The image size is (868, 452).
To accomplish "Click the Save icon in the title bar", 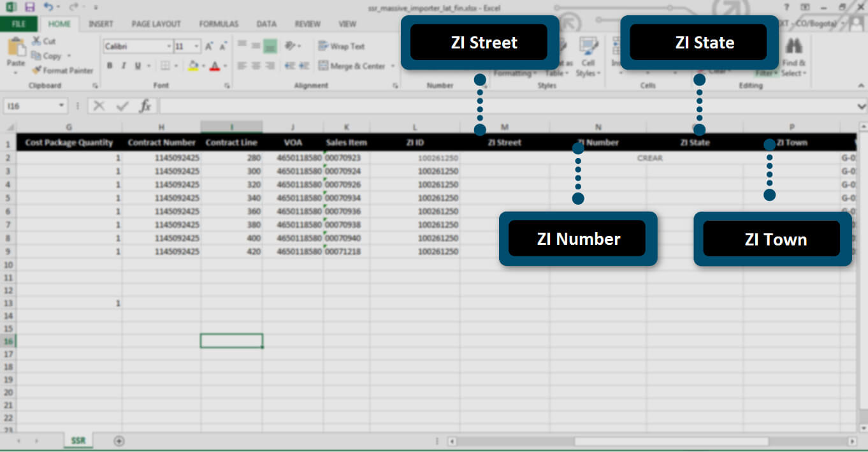I will 29,7.
